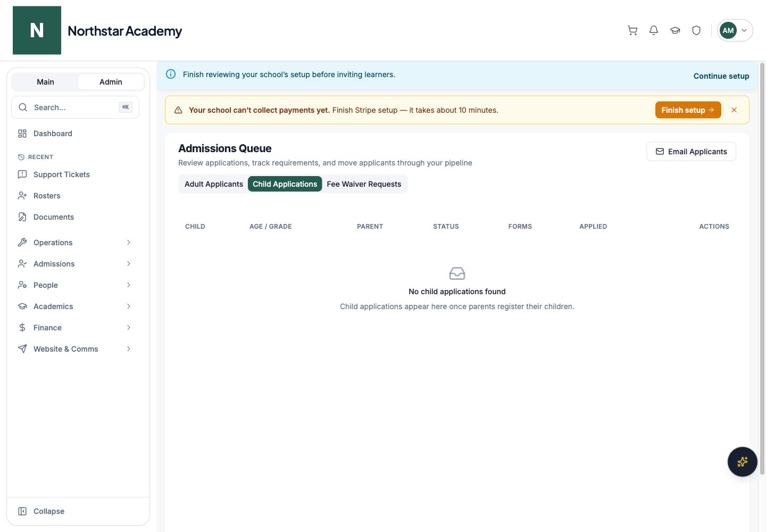
Task: Open the AM user account menu
Action: [735, 30]
